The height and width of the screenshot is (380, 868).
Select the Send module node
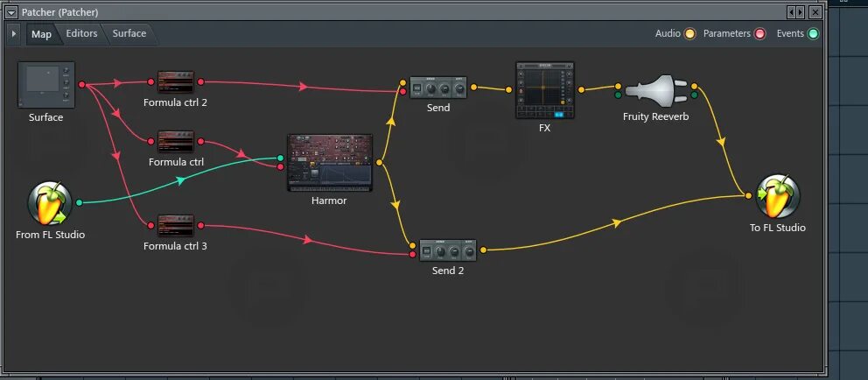pos(438,88)
